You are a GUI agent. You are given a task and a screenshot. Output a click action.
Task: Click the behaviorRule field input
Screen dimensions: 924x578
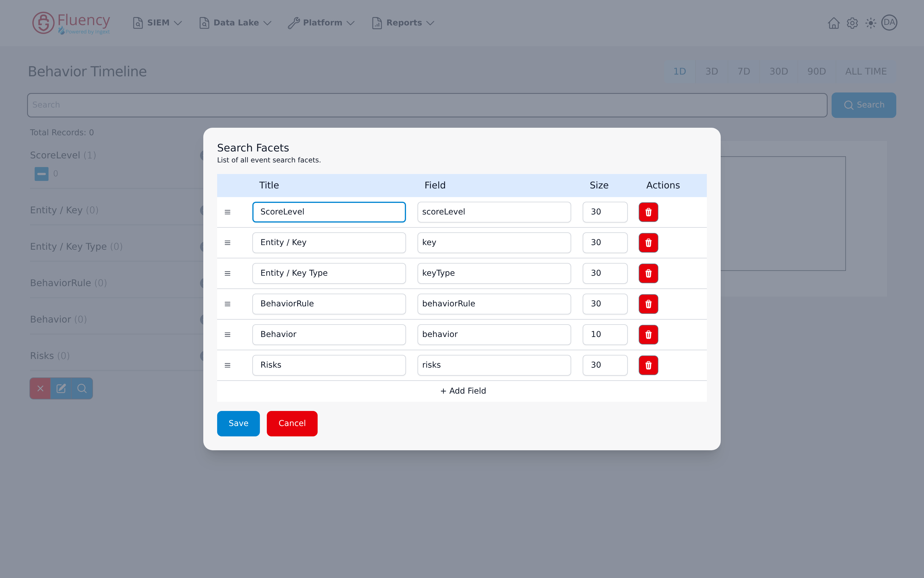494,304
